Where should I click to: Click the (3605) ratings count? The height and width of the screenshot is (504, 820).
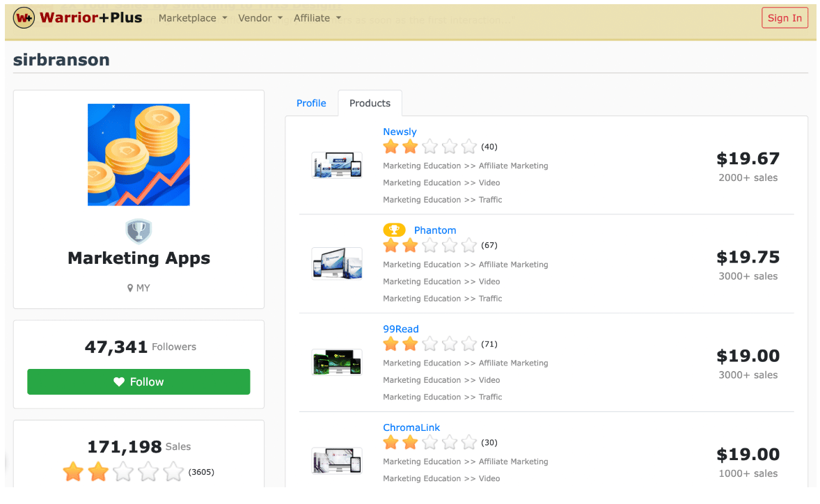[x=201, y=472]
